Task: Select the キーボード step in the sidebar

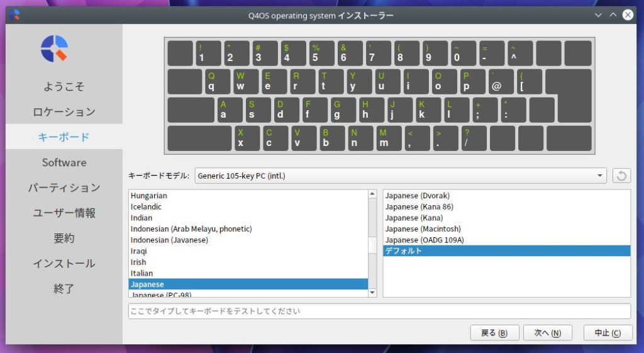Action: (64, 137)
